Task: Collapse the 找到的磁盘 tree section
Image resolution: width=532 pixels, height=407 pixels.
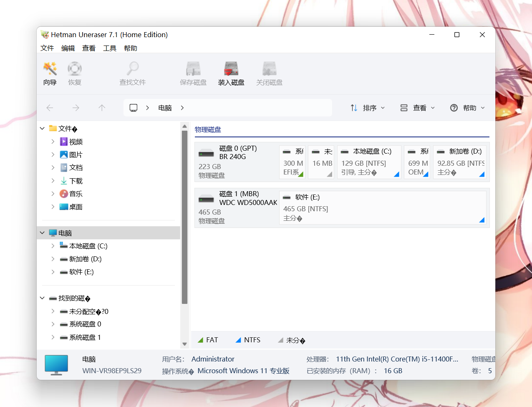Action: pyautogui.click(x=42, y=298)
